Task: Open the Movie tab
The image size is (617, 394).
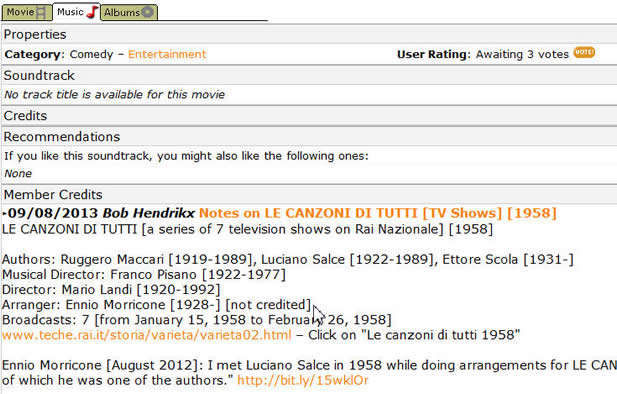Action: (27, 12)
